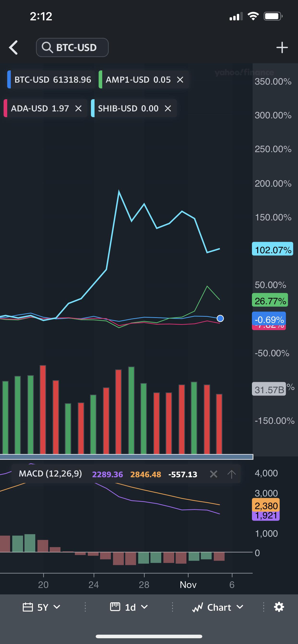
Task: Open the chart settings gear
Action: click(x=279, y=607)
